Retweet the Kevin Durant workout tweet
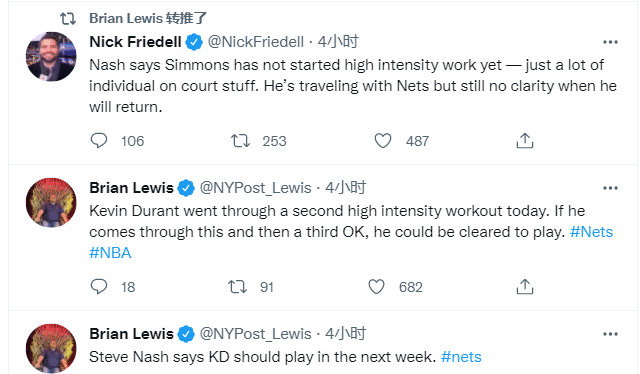 coord(238,287)
